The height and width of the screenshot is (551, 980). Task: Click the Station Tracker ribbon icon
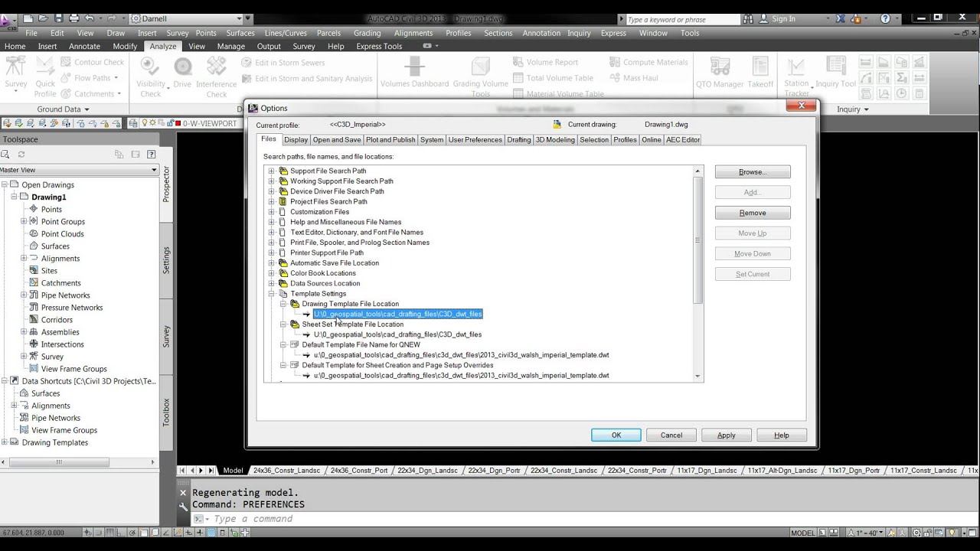pos(796,67)
